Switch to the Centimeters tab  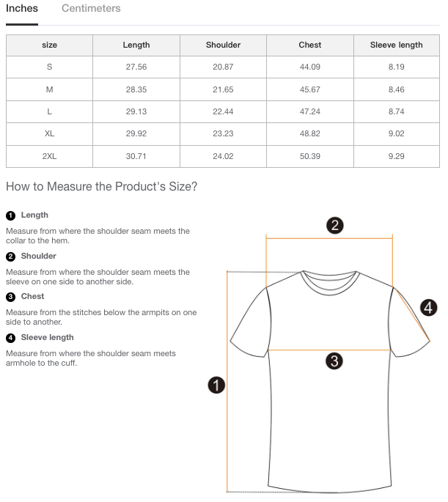[91, 9]
